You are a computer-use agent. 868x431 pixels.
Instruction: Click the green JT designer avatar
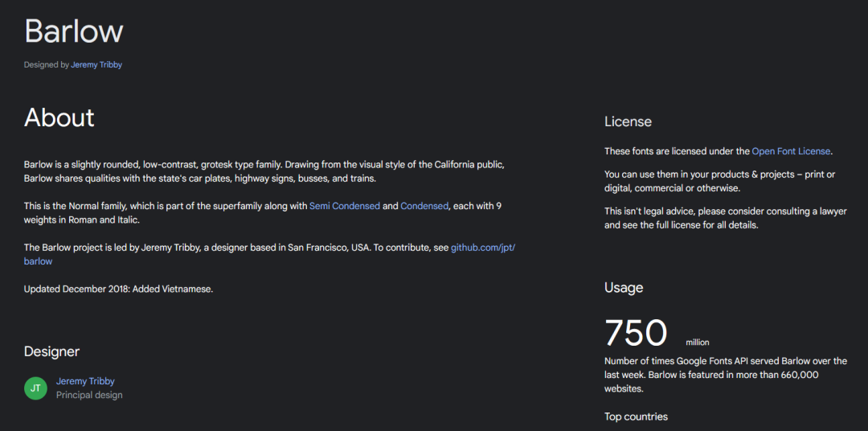click(x=35, y=388)
